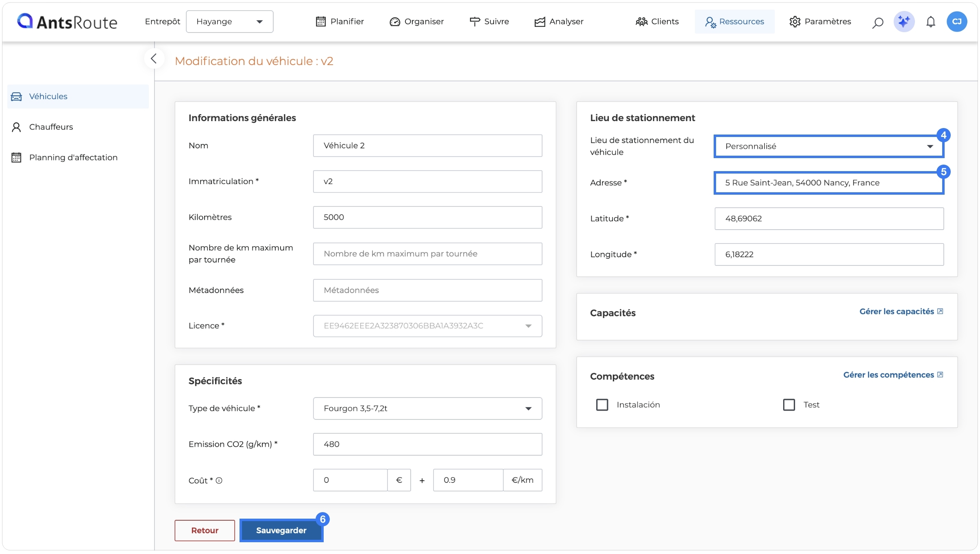Go to the Planifier menu

pos(340,22)
